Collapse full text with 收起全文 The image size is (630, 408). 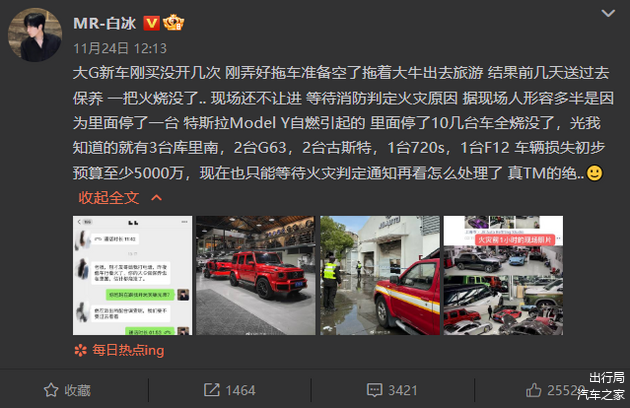108,197
